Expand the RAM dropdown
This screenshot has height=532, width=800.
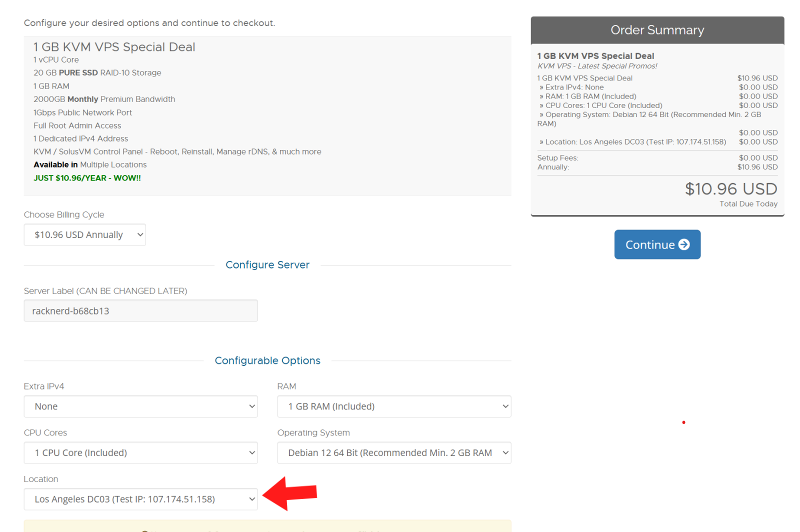tap(394, 406)
